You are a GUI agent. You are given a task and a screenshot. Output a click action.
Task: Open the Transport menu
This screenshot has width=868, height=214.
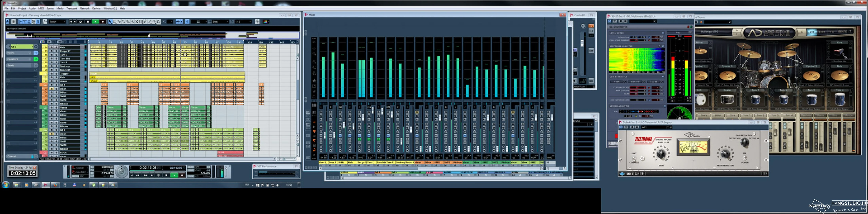(71, 9)
